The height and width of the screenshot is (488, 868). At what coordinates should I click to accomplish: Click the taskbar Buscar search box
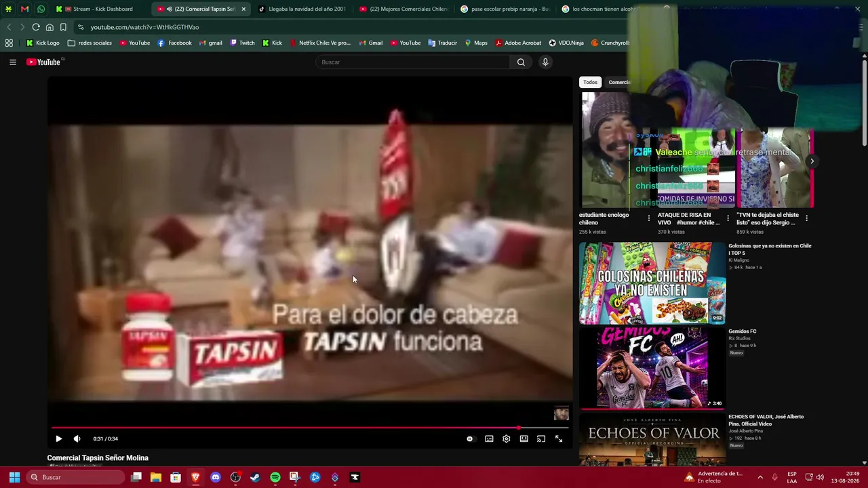coord(75,477)
